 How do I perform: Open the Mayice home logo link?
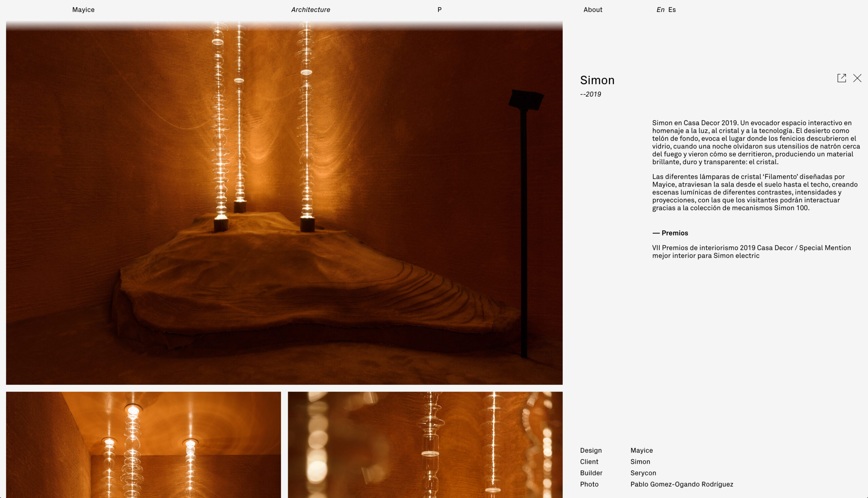point(83,9)
